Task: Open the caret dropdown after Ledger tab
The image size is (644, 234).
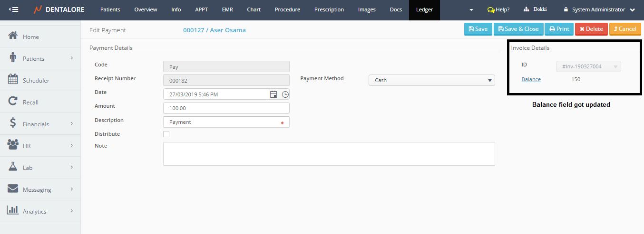Action: tap(471, 10)
